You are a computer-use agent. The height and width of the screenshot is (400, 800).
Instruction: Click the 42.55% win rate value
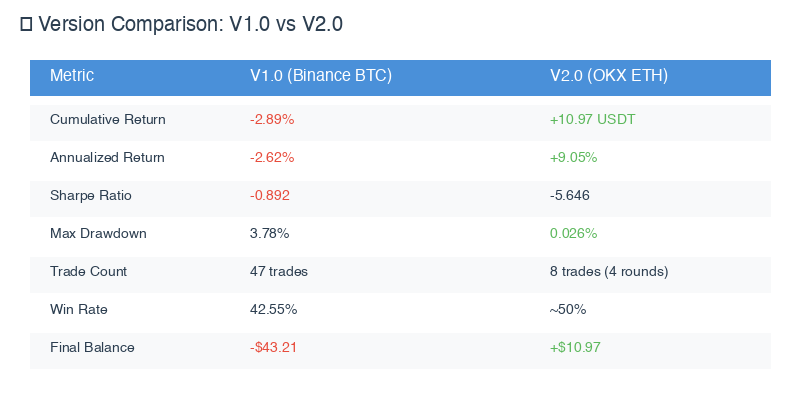pos(273,310)
